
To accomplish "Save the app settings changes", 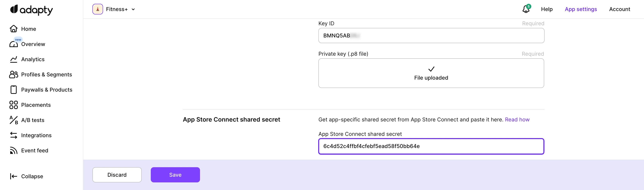I will click(x=175, y=175).
